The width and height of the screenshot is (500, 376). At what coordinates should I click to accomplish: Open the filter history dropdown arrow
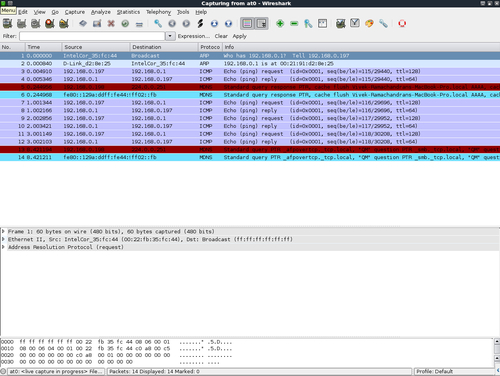[x=170, y=36]
